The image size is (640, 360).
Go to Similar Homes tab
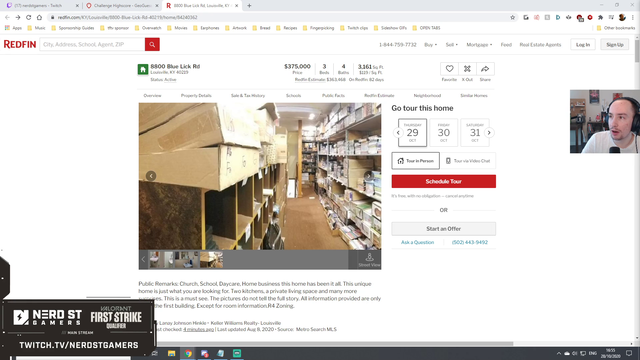click(x=473, y=96)
